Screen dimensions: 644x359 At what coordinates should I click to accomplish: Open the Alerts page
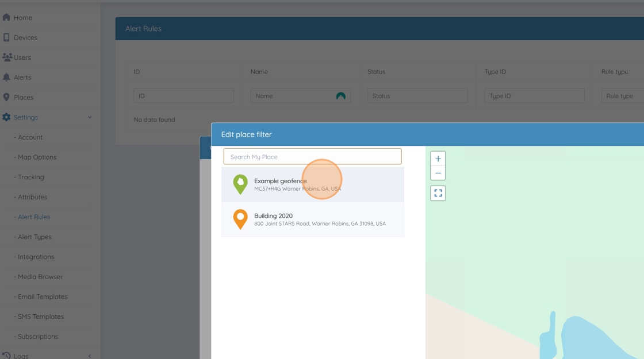click(22, 77)
